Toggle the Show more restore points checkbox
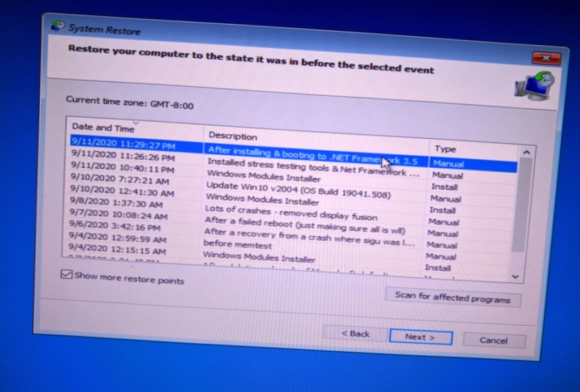Image resolution: width=580 pixels, height=392 pixels. click(67, 274)
